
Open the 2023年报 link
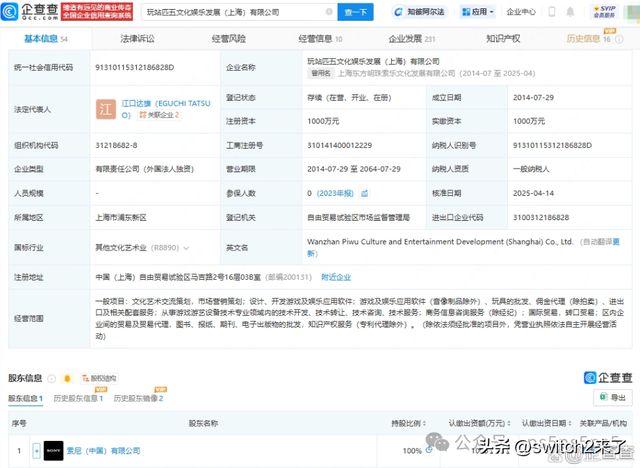coord(335,193)
